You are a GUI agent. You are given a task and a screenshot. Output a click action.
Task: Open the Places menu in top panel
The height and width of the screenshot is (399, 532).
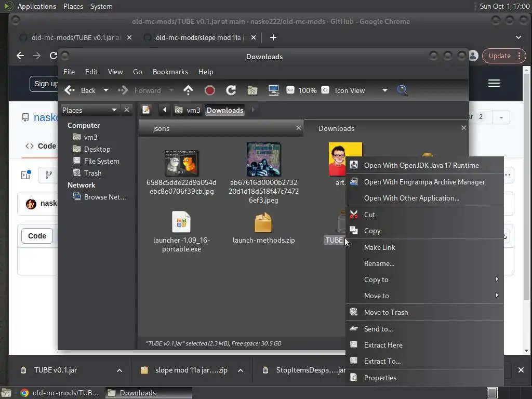pos(73,6)
